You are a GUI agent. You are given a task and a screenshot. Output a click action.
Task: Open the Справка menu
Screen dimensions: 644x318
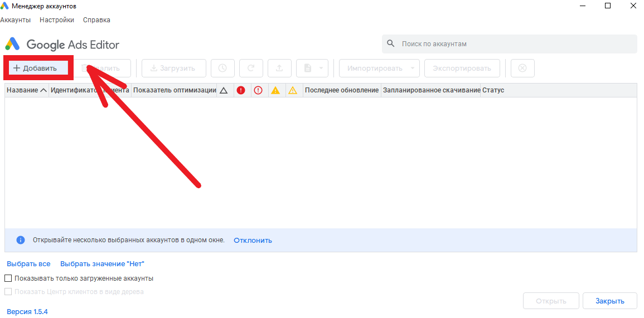pos(96,19)
